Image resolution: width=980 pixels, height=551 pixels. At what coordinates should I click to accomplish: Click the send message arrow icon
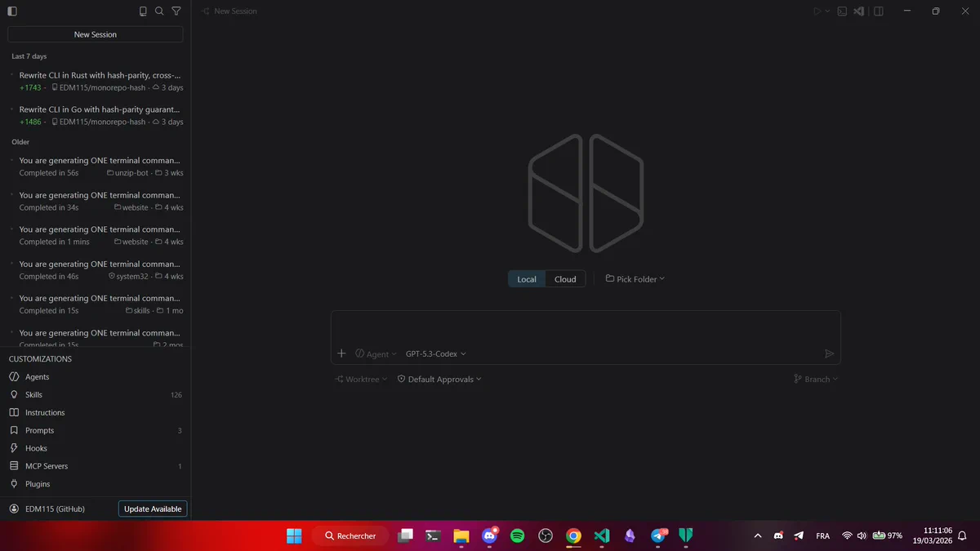pos(829,353)
